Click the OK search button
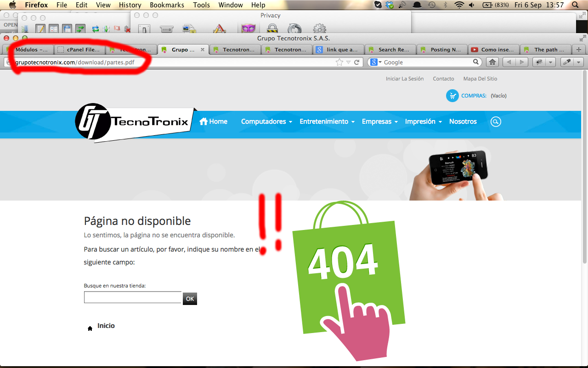 [190, 299]
